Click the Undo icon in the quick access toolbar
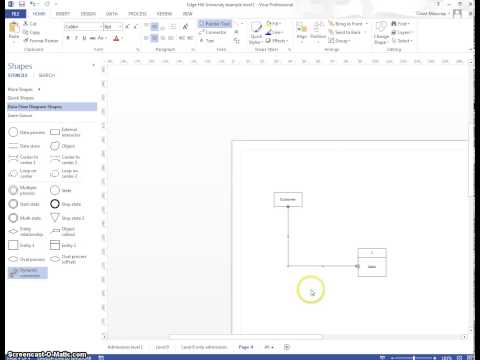 click(x=33, y=4)
